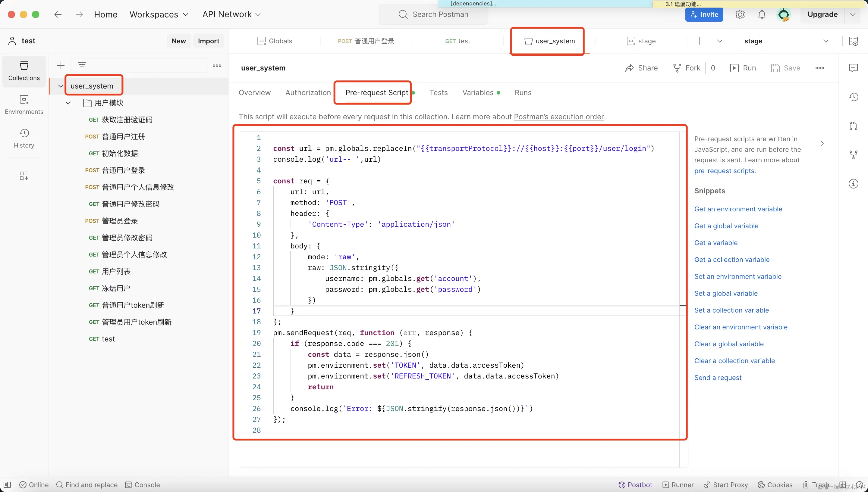Screen dimensions: 868x492
Task: Click the Import button
Action: click(x=208, y=41)
